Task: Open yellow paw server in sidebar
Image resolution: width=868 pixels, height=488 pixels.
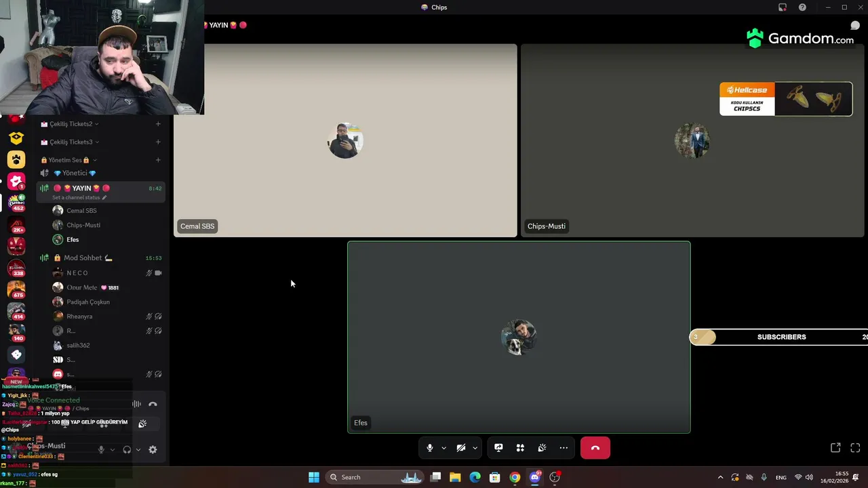Action: (x=16, y=159)
